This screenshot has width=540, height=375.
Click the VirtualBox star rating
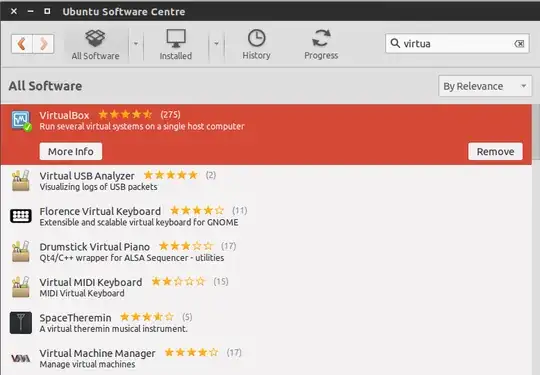(x=125, y=114)
